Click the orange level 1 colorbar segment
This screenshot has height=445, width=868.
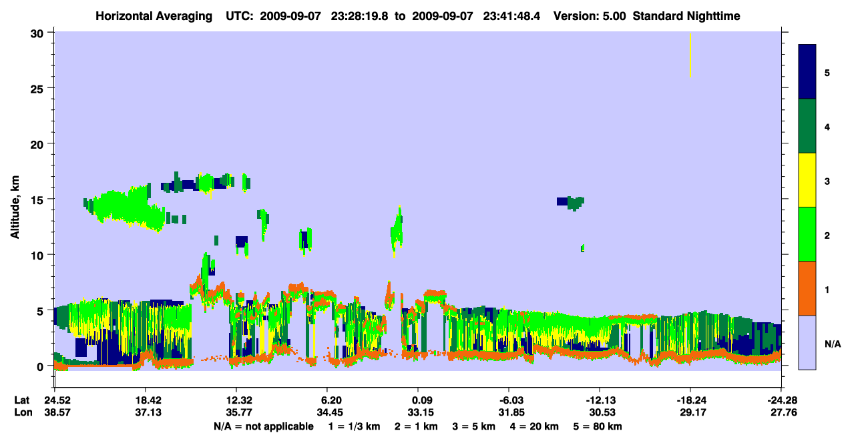(807, 288)
